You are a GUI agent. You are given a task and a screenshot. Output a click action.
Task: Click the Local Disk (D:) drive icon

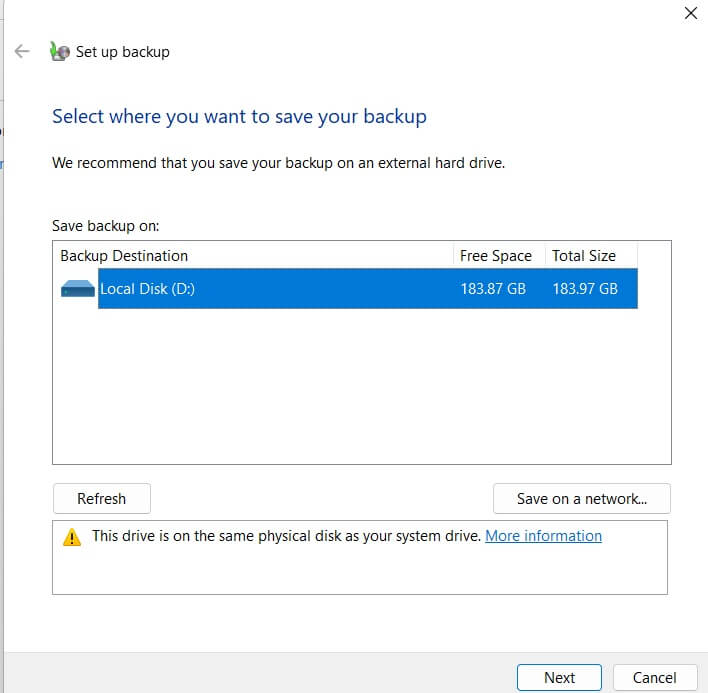[x=77, y=289]
